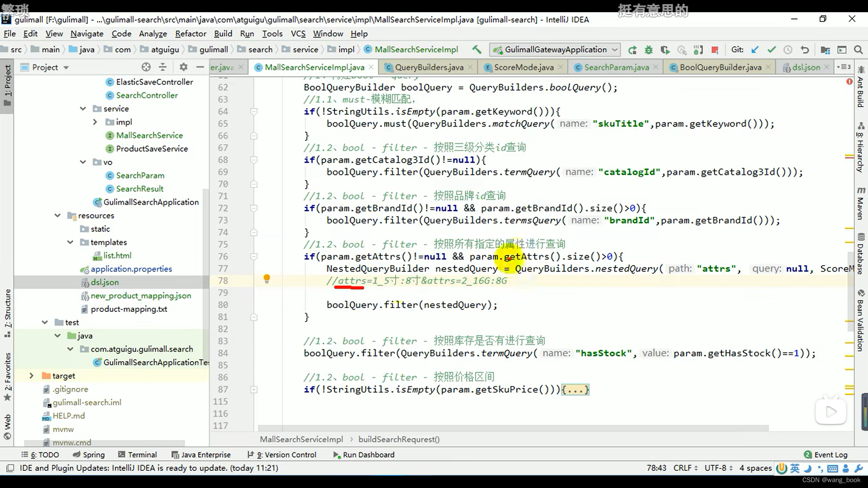This screenshot has width=868, height=488.
Task: Click the editor horizontal scrollbar
Action: click(x=513, y=427)
